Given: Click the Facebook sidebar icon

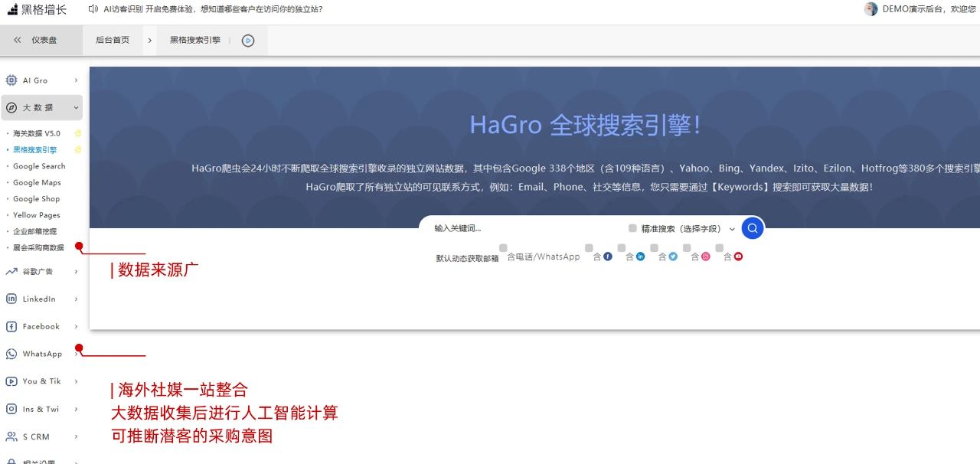Looking at the screenshot, I should [x=11, y=327].
